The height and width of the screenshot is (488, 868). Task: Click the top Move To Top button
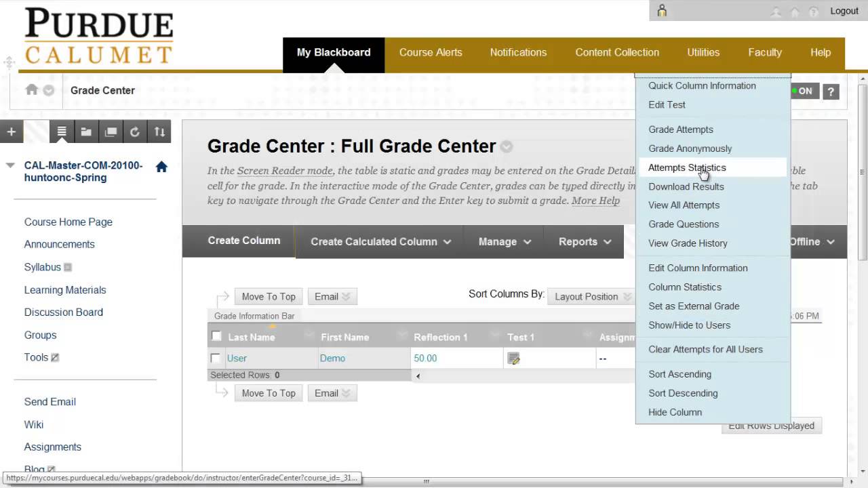[269, 296]
